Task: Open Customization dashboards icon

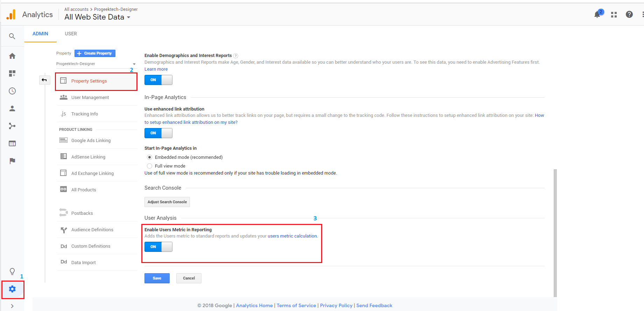Action: coord(12,73)
